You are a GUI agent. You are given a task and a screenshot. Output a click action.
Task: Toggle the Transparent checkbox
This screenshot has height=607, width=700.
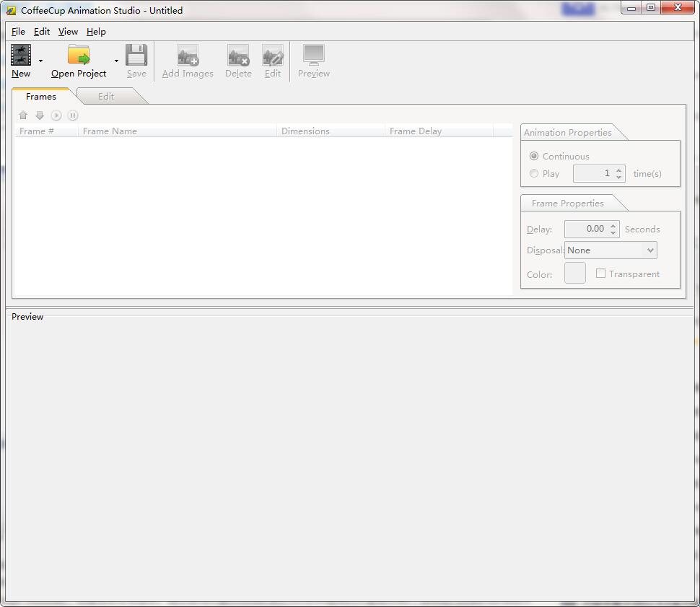click(x=601, y=274)
